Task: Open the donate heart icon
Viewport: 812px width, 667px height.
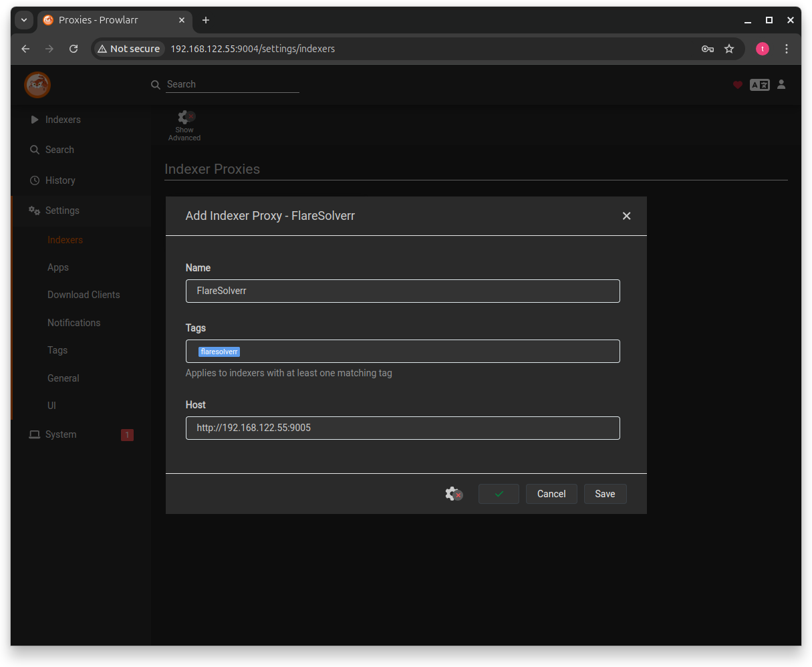Action: click(738, 85)
